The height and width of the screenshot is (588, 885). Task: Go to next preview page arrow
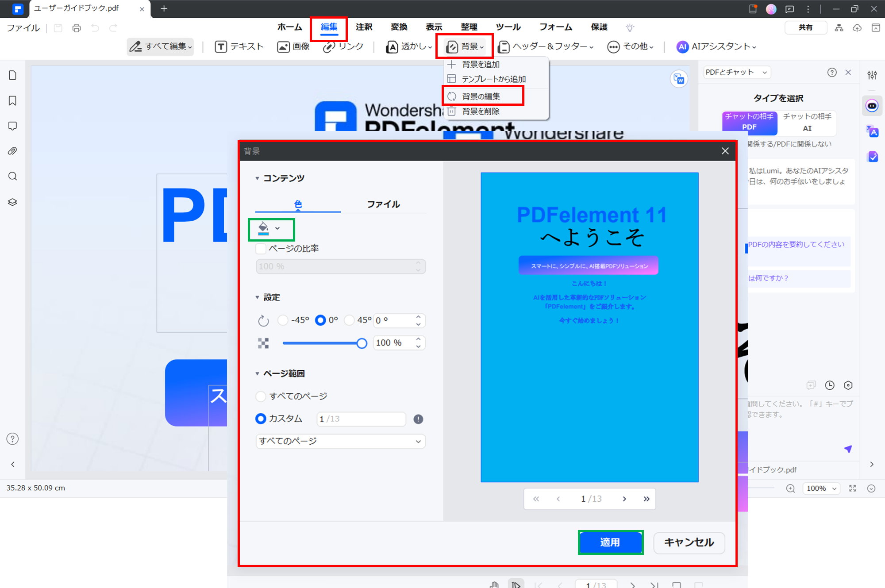(x=624, y=499)
